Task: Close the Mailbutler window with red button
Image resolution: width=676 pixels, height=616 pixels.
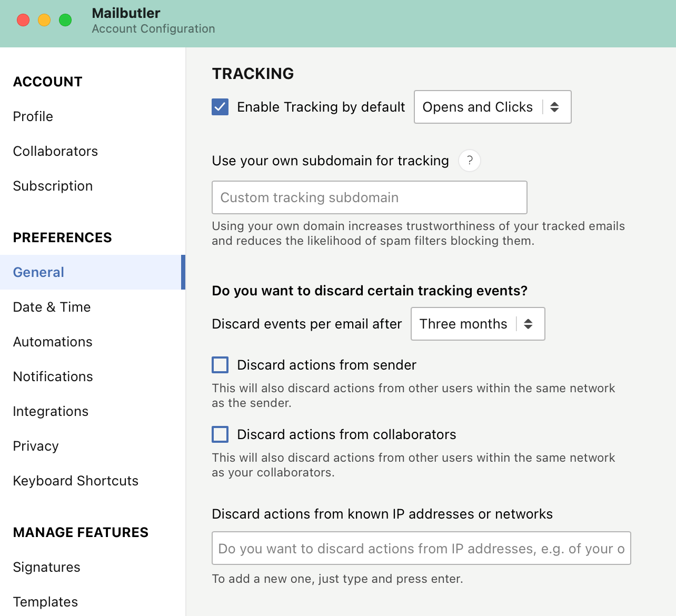Action: (23, 20)
